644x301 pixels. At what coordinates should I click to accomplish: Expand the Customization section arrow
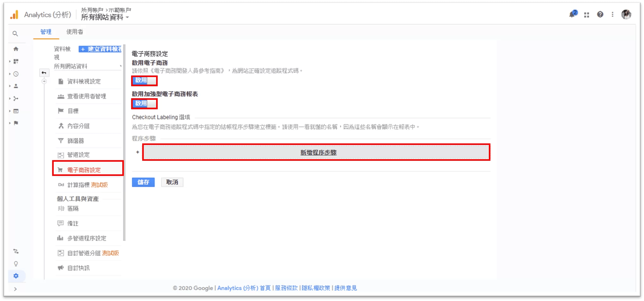point(10,61)
